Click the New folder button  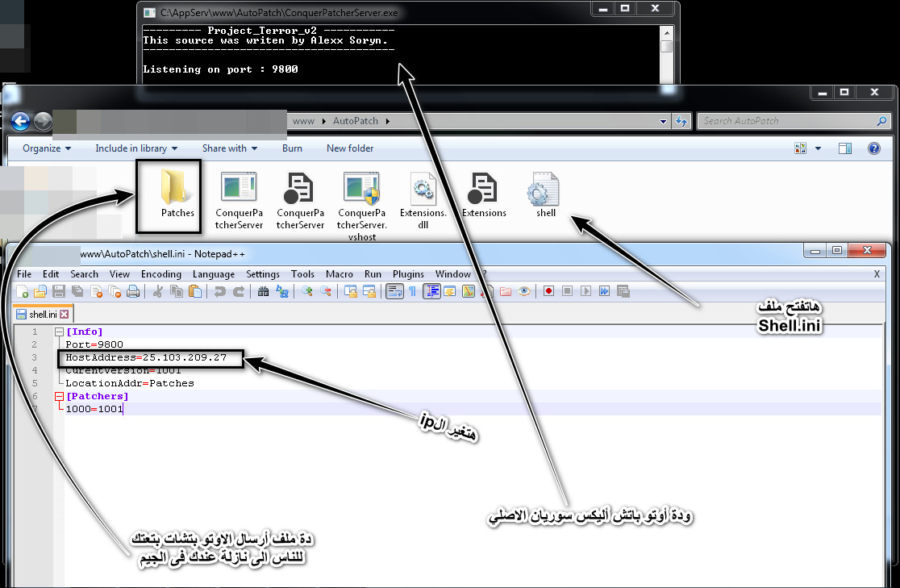click(350, 148)
